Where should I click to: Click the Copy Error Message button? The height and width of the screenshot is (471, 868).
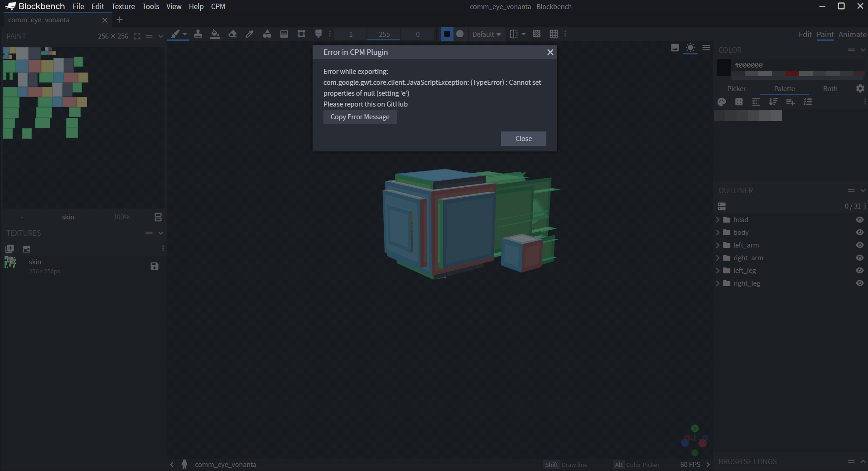coord(360,117)
